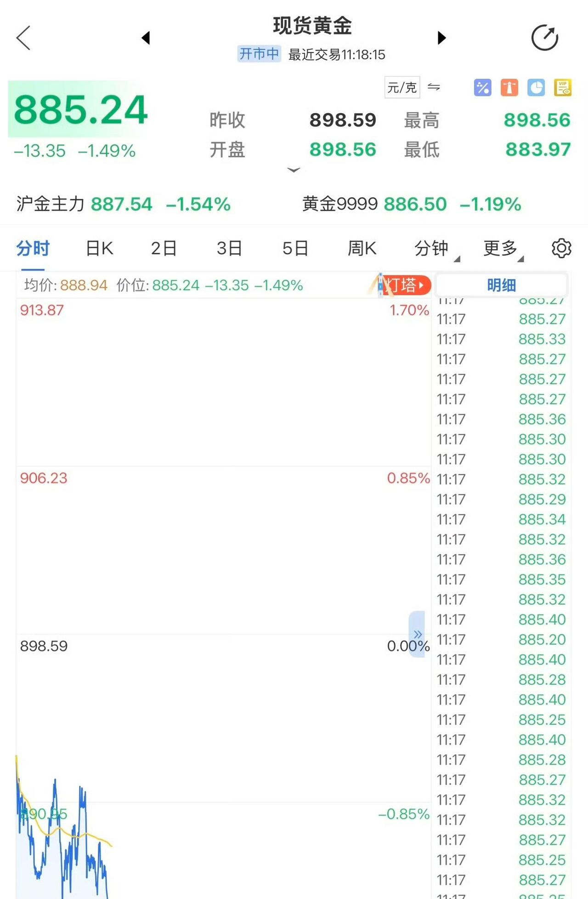Tap the 现货黄金 title
Viewport: 588px width, 899px height.
click(312, 26)
